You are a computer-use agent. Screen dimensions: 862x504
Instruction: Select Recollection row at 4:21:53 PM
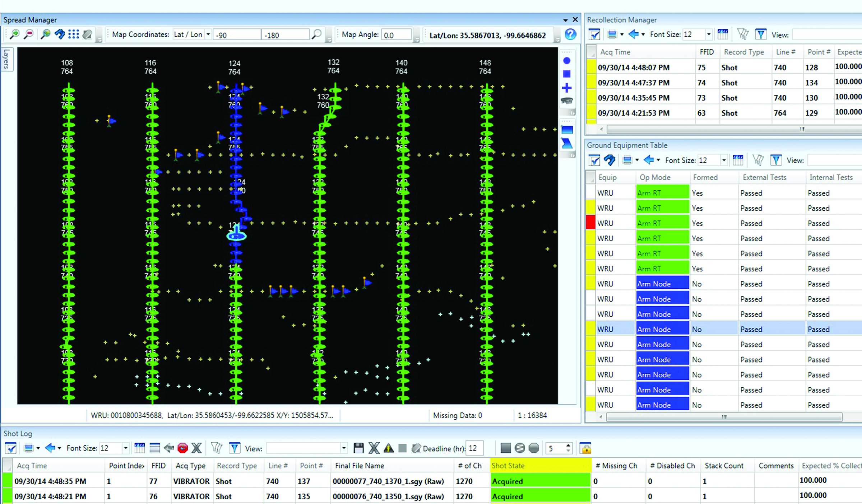click(724, 113)
